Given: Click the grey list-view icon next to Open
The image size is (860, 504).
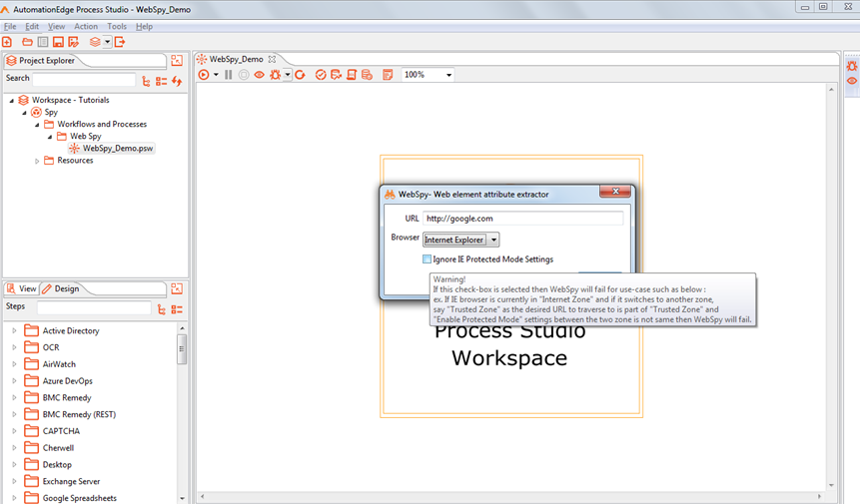Looking at the screenshot, I should tap(43, 42).
